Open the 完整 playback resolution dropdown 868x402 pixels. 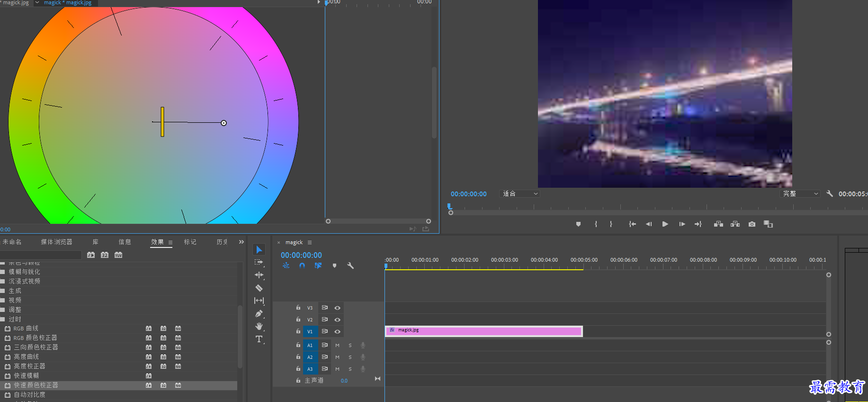tap(800, 193)
